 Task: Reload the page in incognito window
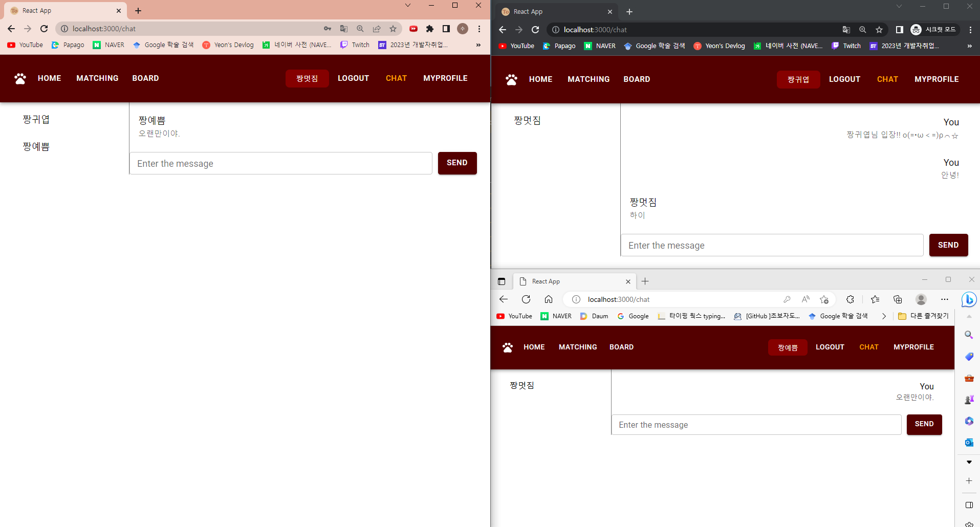click(x=535, y=30)
